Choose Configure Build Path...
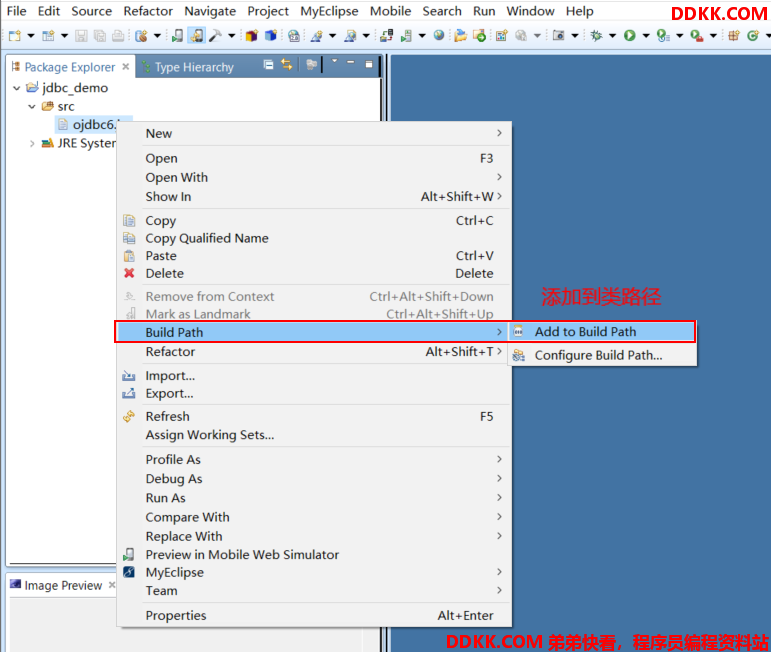The width and height of the screenshot is (771, 652). click(602, 355)
